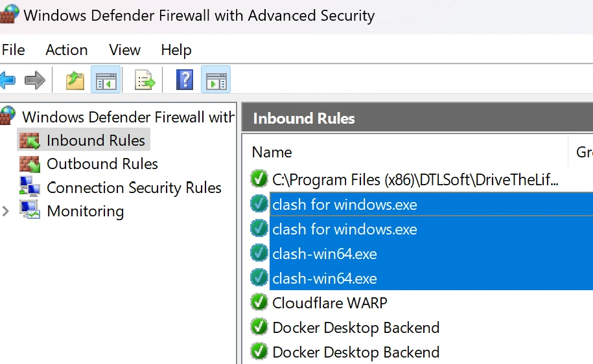
Task: Click the Cloudflare WARP green check icon
Action: 259,302
